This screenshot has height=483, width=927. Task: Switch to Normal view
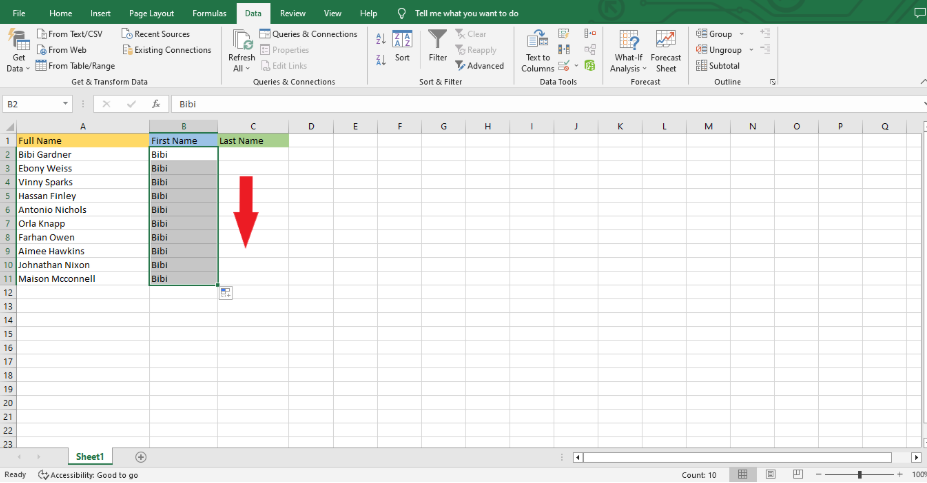(x=743, y=474)
